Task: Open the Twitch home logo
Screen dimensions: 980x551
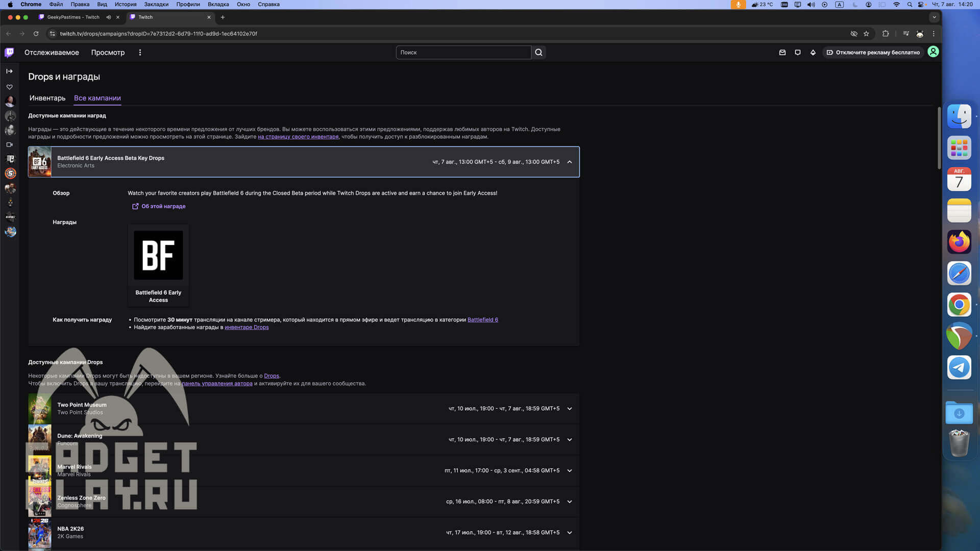Action: (9, 52)
